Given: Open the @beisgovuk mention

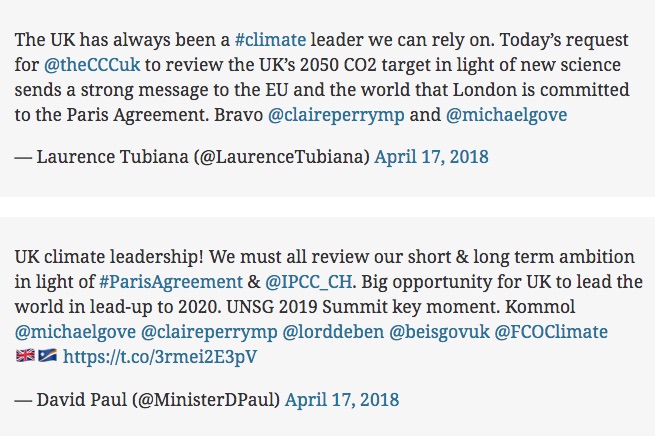Looking at the screenshot, I should click(439, 332).
